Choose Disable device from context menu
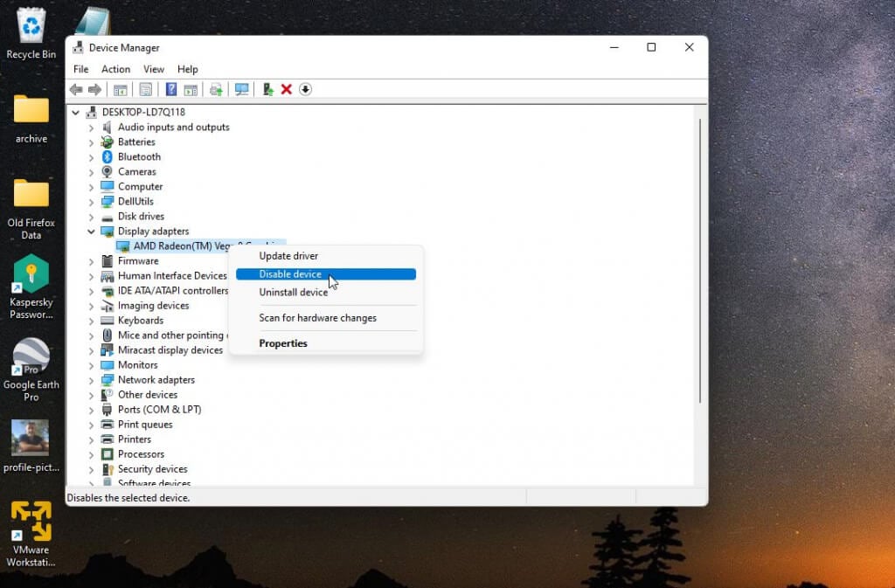This screenshot has width=895, height=588. 326,274
